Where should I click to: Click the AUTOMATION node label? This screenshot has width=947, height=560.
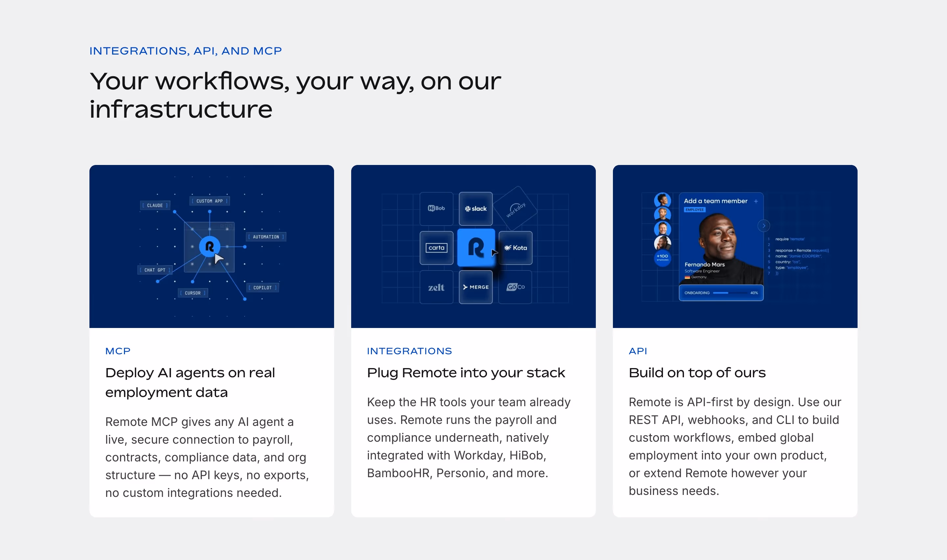pyautogui.click(x=266, y=237)
